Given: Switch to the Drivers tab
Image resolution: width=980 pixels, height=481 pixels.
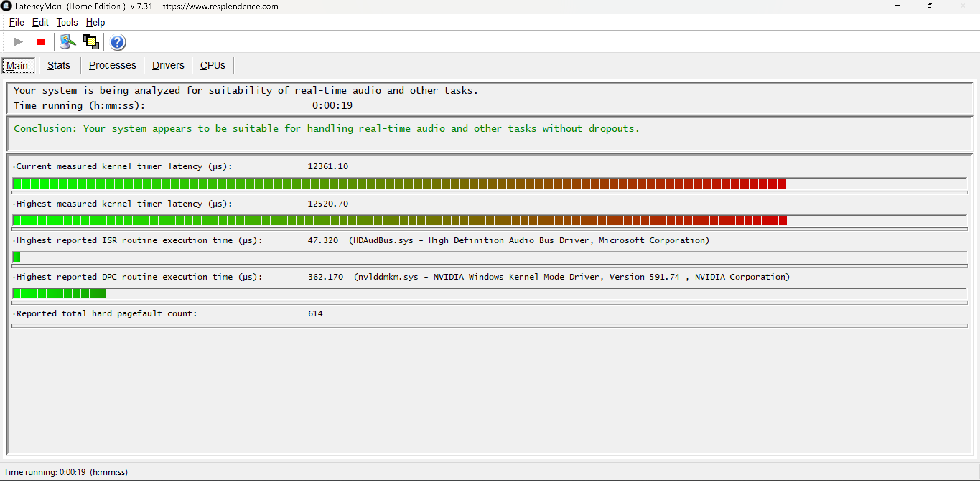Looking at the screenshot, I should pos(168,66).
